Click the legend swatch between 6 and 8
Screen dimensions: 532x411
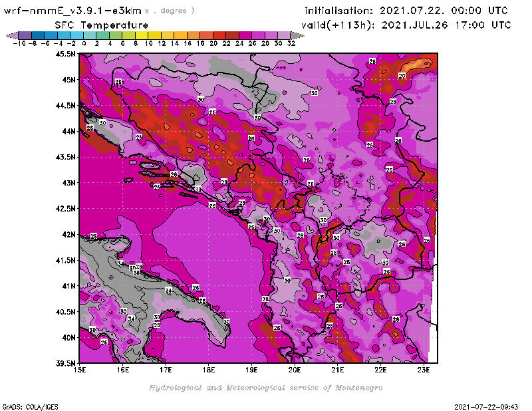coord(128,35)
